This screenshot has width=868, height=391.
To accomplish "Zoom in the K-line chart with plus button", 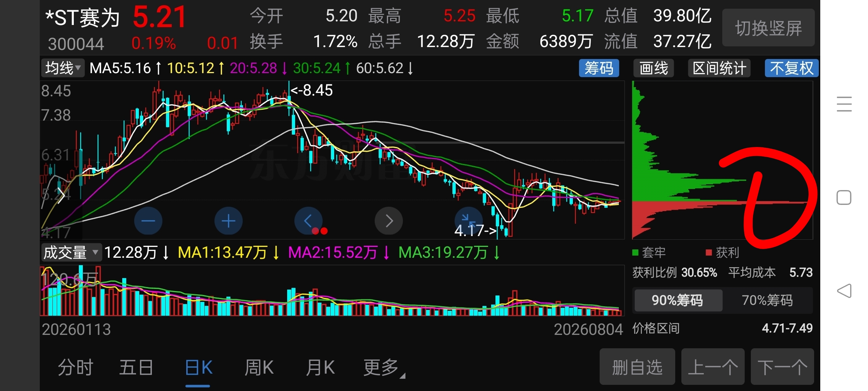I will point(228,220).
